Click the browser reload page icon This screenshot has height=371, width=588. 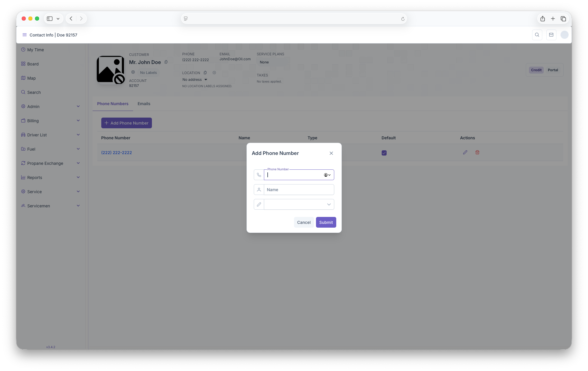coord(403,19)
